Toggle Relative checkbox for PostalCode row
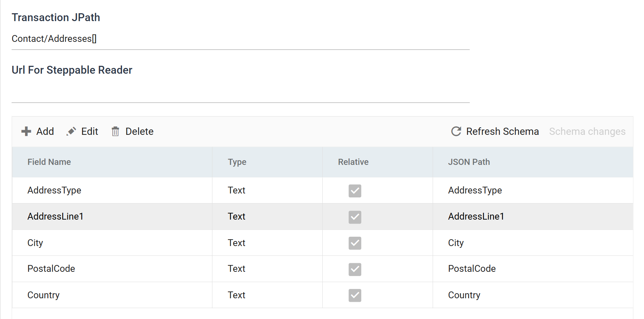Viewport: 644px width, 319px height. 355,269
